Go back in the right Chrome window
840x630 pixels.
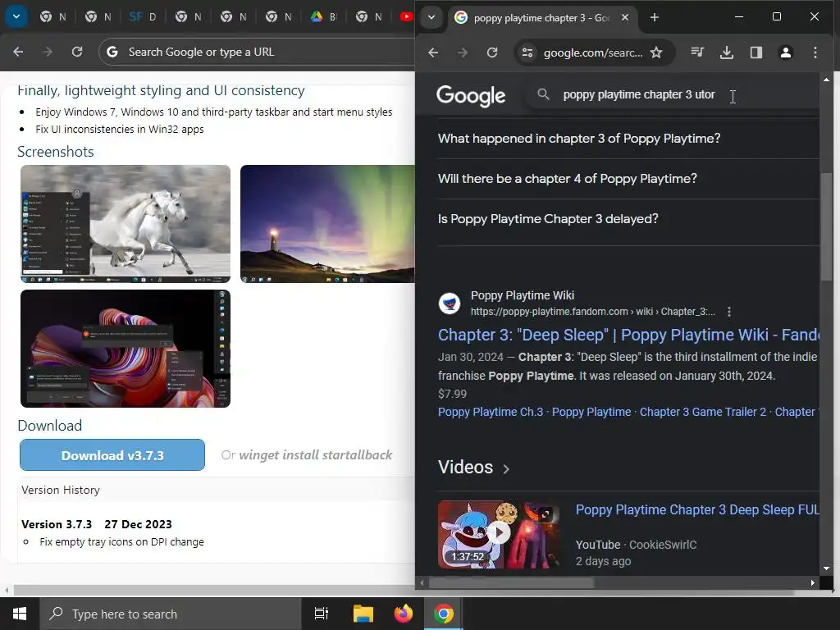pos(433,52)
